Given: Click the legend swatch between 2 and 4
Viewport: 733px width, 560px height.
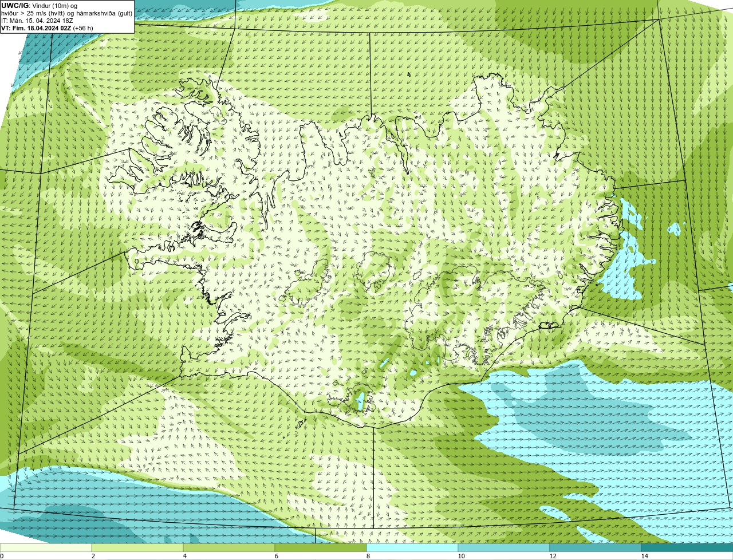Looking at the screenshot, I should [x=137, y=547].
